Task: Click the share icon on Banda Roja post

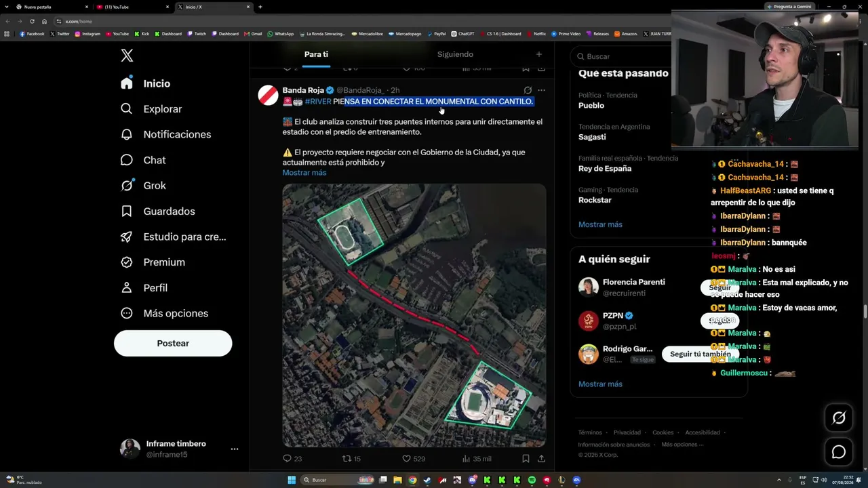Action: pyautogui.click(x=541, y=459)
